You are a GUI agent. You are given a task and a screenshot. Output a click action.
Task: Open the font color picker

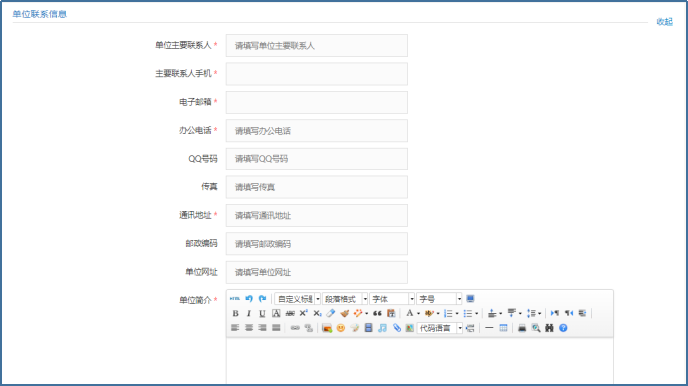[x=409, y=313]
